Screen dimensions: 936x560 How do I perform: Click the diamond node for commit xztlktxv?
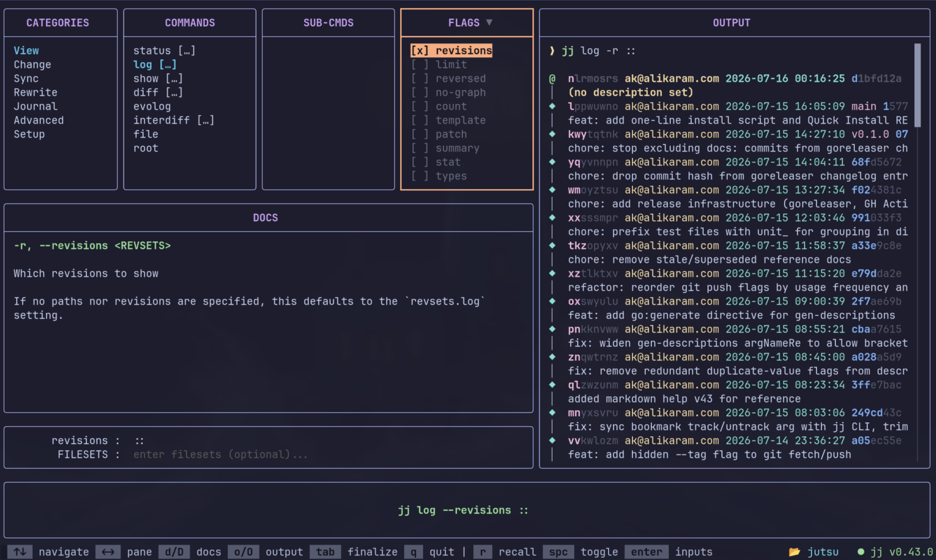click(552, 273)
